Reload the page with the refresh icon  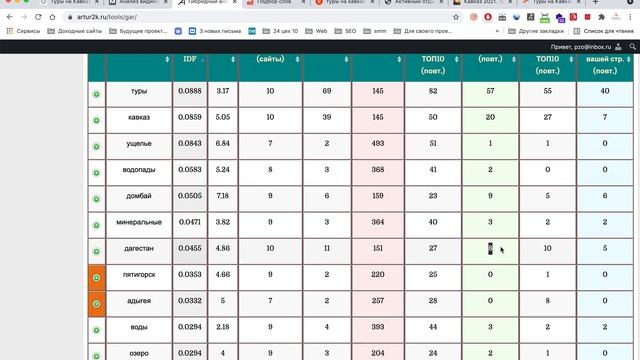coord(38,17)
